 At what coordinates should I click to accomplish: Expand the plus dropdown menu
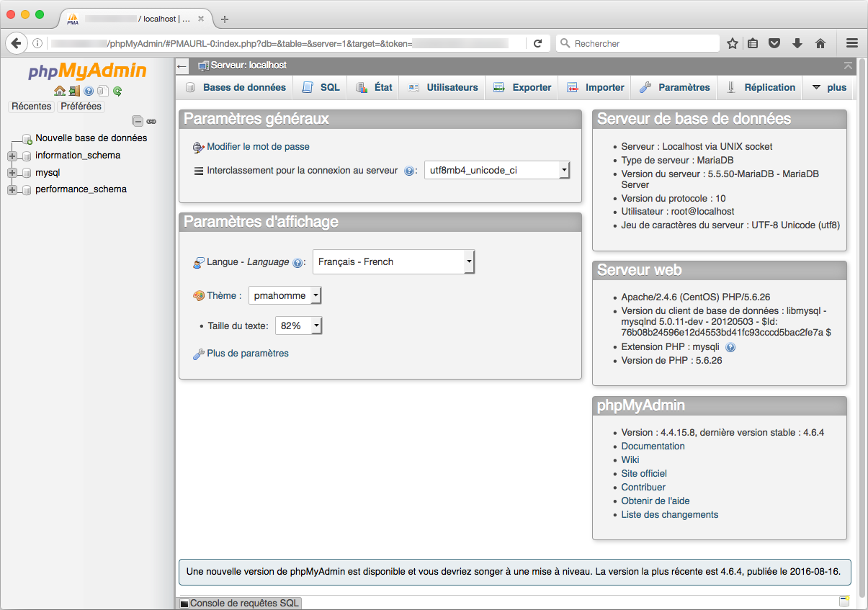tap(828, 87)
